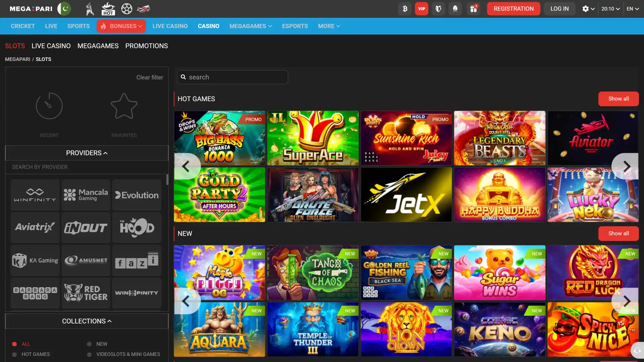Open the CRICKET nav item
Screen dimensions: 644x362
[x=23, y=26]
